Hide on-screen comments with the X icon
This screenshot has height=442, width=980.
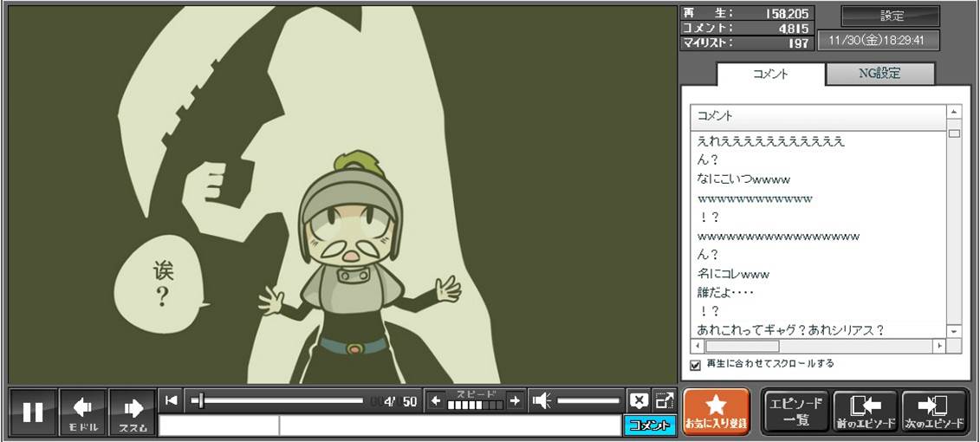pos(639,400)
